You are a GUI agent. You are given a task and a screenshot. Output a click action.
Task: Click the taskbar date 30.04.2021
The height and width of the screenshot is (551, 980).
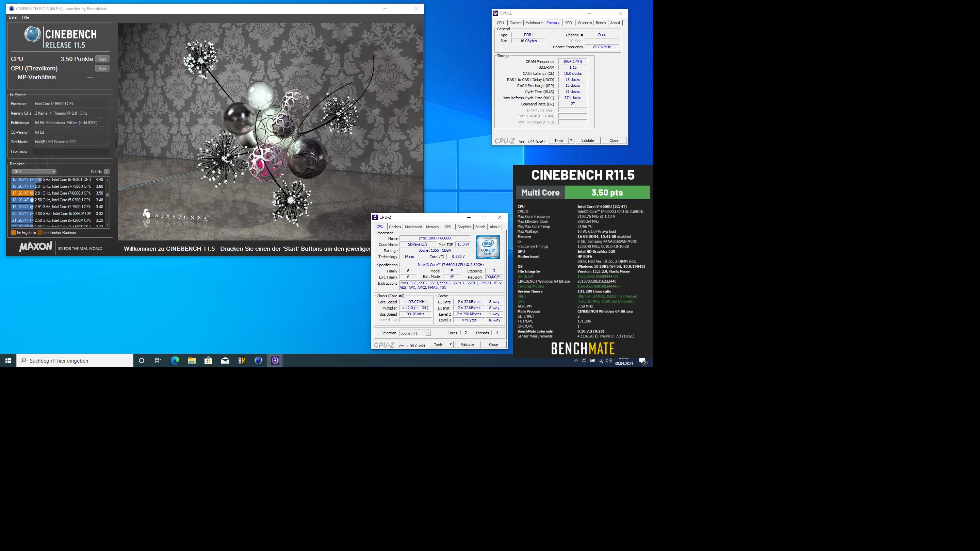624,363
